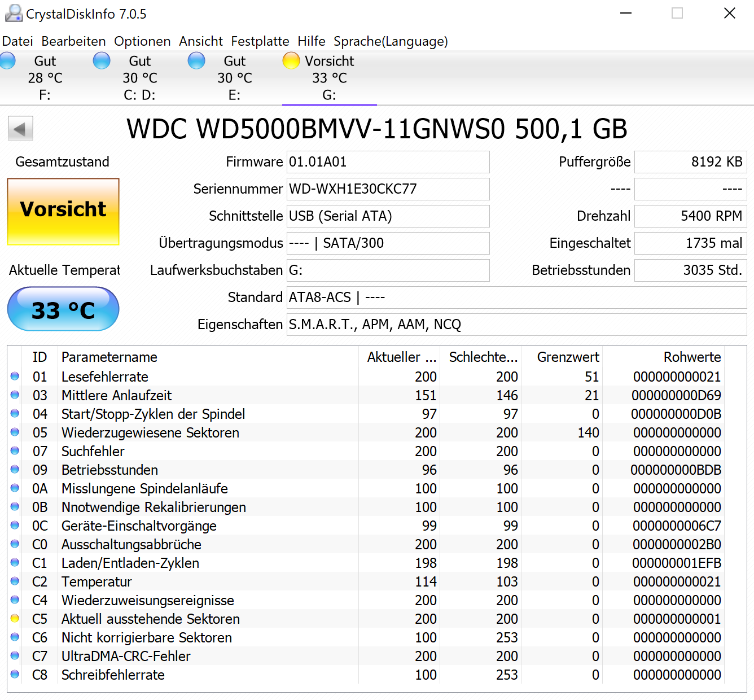Click status dot of Schreibfehlerrate row
Image resolution: width=754 pixels, height=700 pixels.
pyautogui.click(x=15, y=674)
